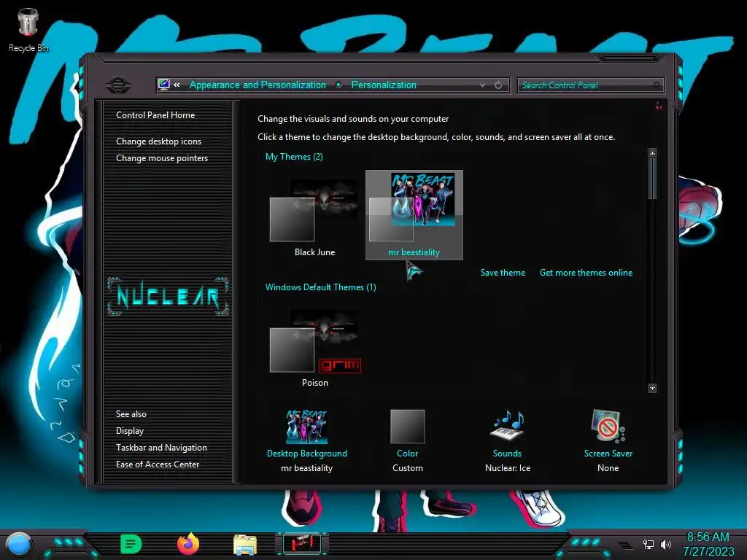Open the Recycle Bin desktop icon

[28, 29]
